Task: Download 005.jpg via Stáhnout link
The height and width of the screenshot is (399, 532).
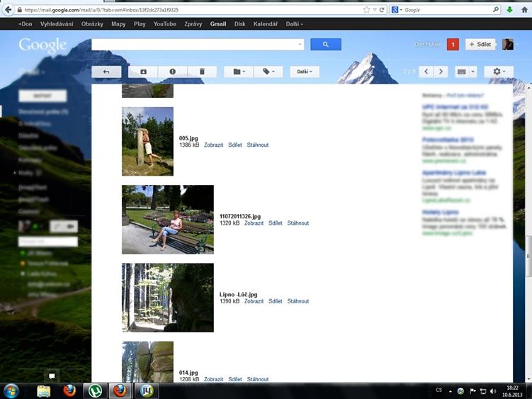Action: 258,145
